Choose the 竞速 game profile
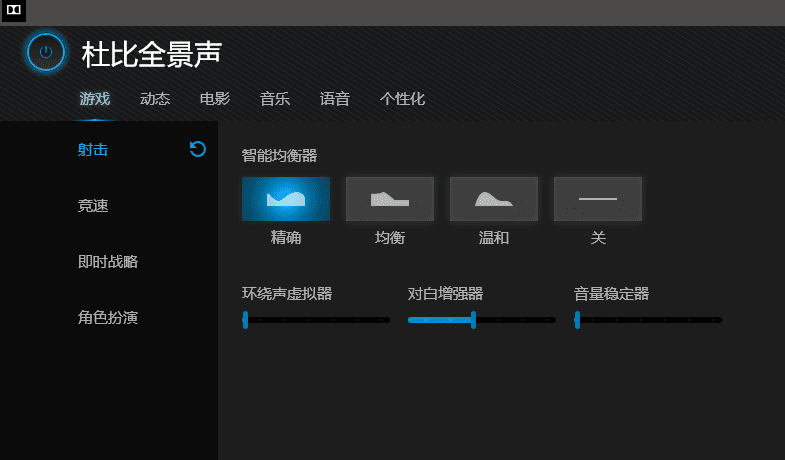The height and width of the screenshot is (460, 785). coord(93,206)
